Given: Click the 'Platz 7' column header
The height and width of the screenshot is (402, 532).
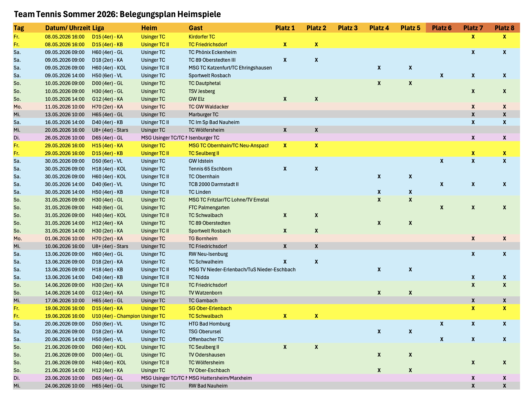Looking at the screenshot, I should click(473, 28).
